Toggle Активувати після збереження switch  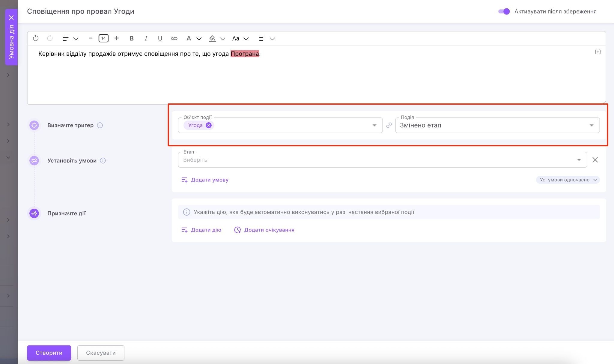tap(504, 11)
